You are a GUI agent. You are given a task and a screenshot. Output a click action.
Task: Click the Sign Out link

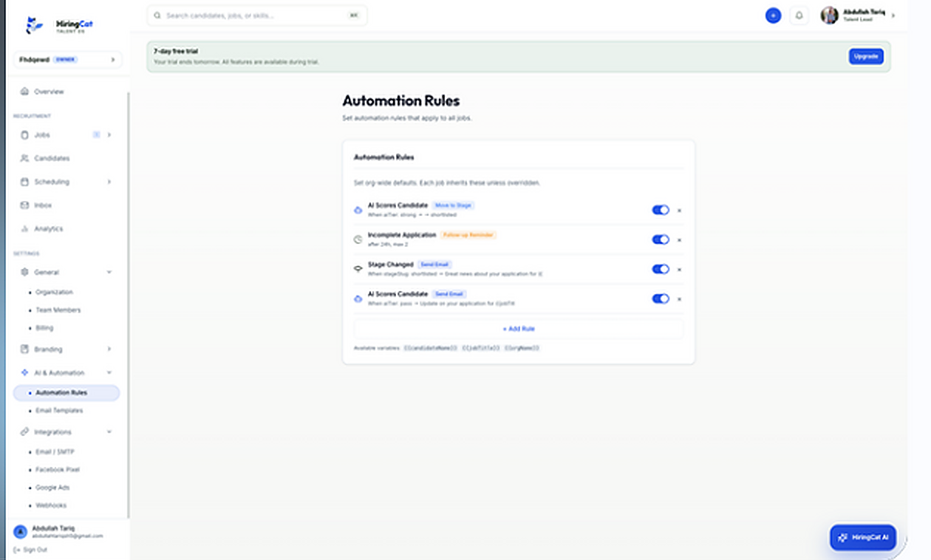(x=35, y=550)
